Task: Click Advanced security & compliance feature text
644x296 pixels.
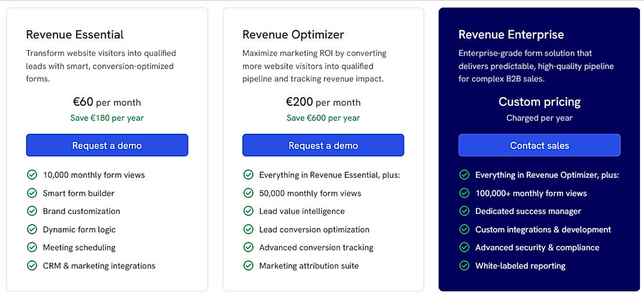Action: 537,248
